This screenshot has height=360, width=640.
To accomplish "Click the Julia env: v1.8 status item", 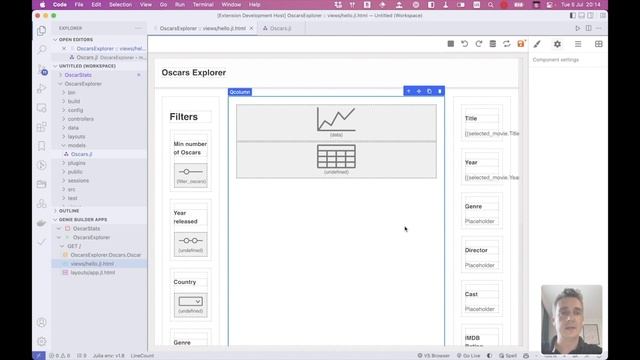I will pos(109,356).
